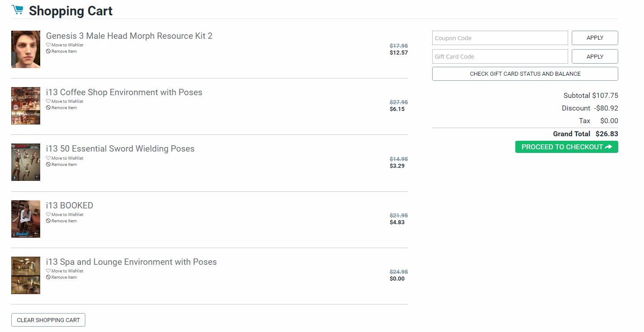Image resolution: width=644 pixels, height=332 pixels.
Task: Open Sword Wielding Poses product thumbnail
Action: (26, 162)
